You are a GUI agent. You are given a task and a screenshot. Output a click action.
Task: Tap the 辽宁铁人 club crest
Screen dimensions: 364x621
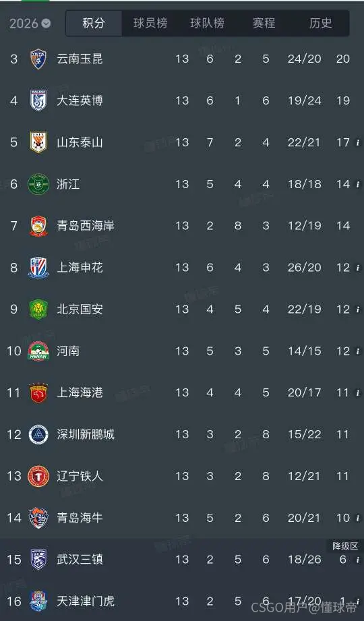click(x=38, y=476)
